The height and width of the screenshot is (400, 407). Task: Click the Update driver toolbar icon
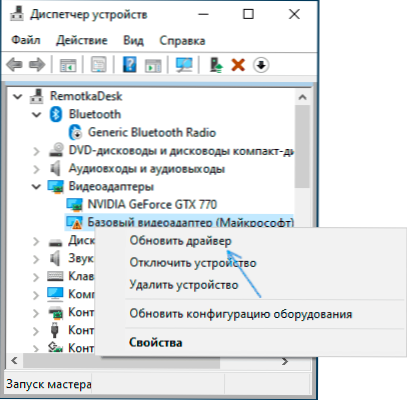[216, 65]
